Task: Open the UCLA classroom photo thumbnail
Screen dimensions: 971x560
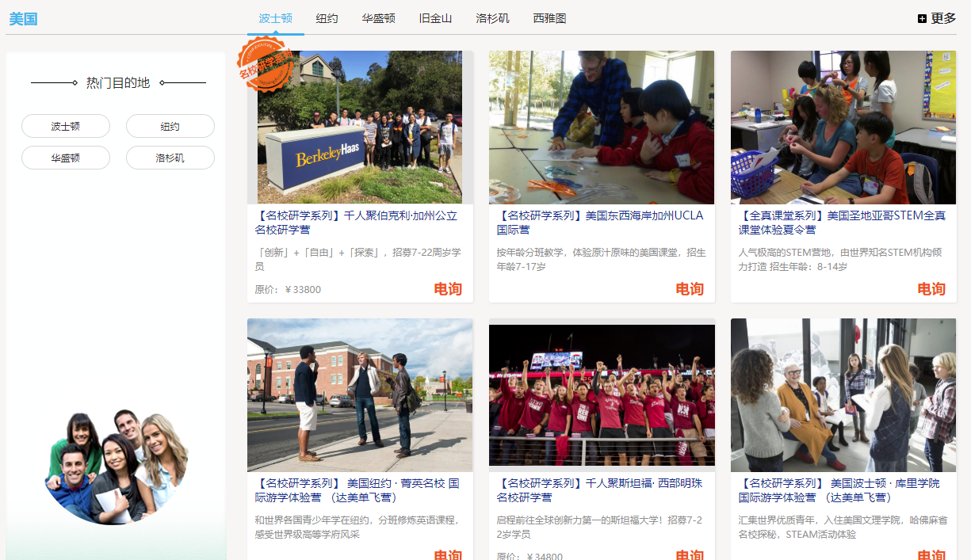Action: pos(601,127)
